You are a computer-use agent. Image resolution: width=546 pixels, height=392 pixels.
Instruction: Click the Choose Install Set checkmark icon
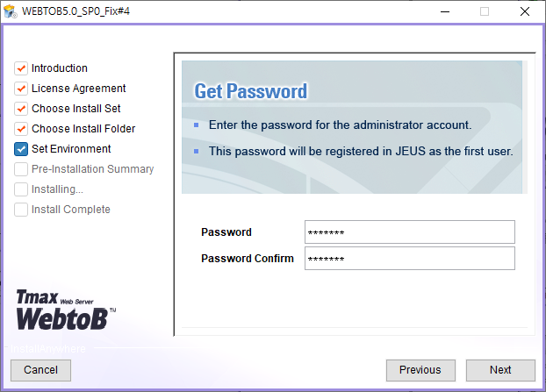(x=21, y=109)
